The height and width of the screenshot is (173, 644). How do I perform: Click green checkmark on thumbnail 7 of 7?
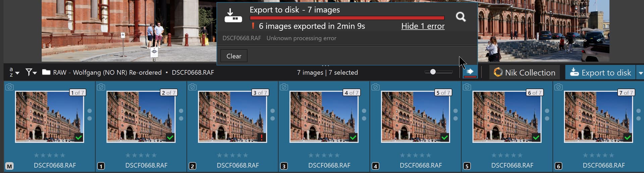point(628,137)
